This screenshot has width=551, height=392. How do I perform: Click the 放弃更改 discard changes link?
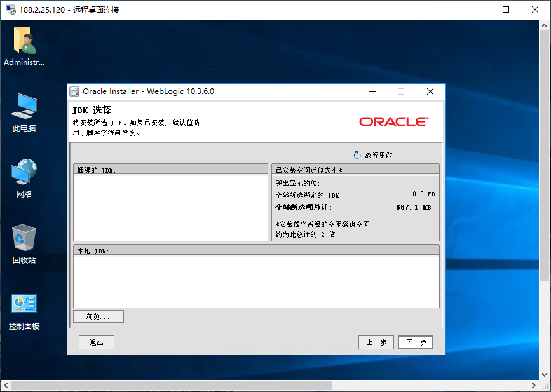coord(379,155)
